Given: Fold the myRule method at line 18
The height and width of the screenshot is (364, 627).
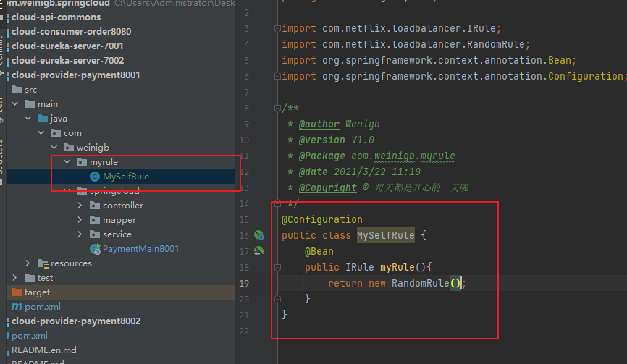Looking at the screenshot, I should click(277, 267).
